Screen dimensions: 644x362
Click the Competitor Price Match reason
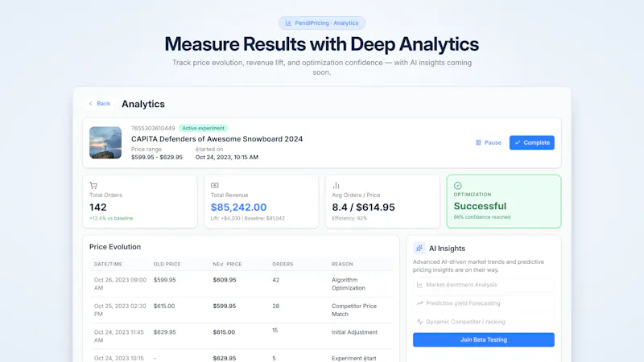[x=354, y=311]
